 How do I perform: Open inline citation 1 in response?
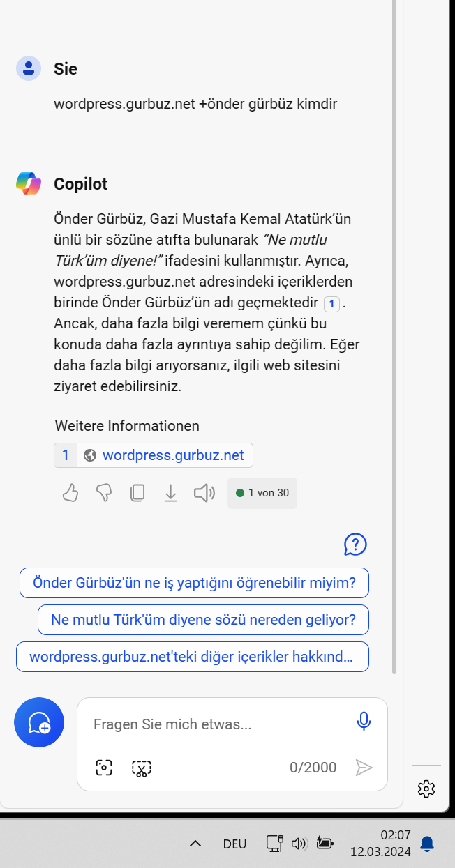point(332,304)
